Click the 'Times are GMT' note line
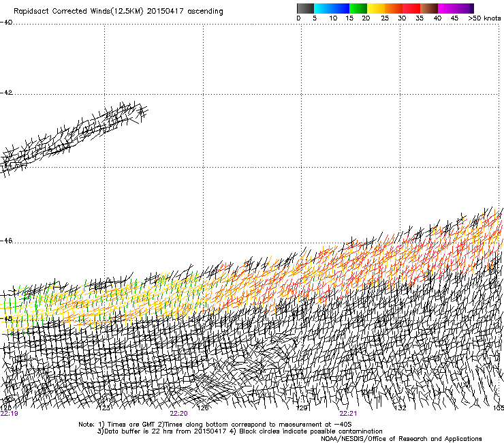Viewport: 504px width, 443px height. (x=215, y=425)
